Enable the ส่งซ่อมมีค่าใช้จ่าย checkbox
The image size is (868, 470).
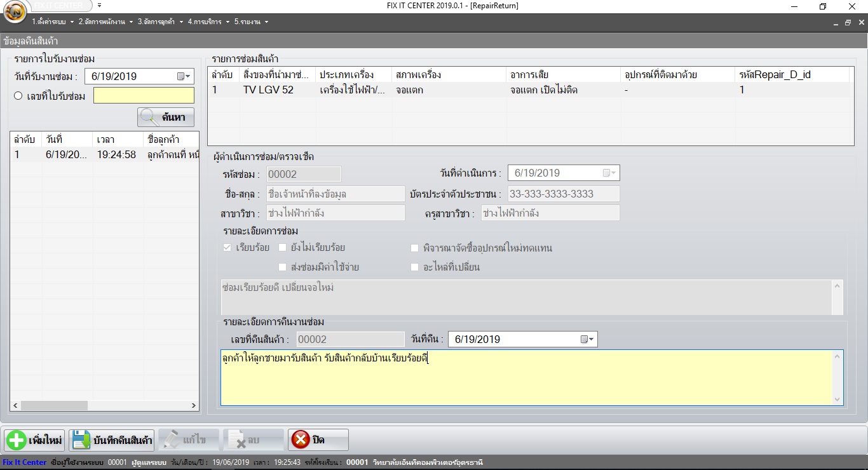click(x=282, y=267)
